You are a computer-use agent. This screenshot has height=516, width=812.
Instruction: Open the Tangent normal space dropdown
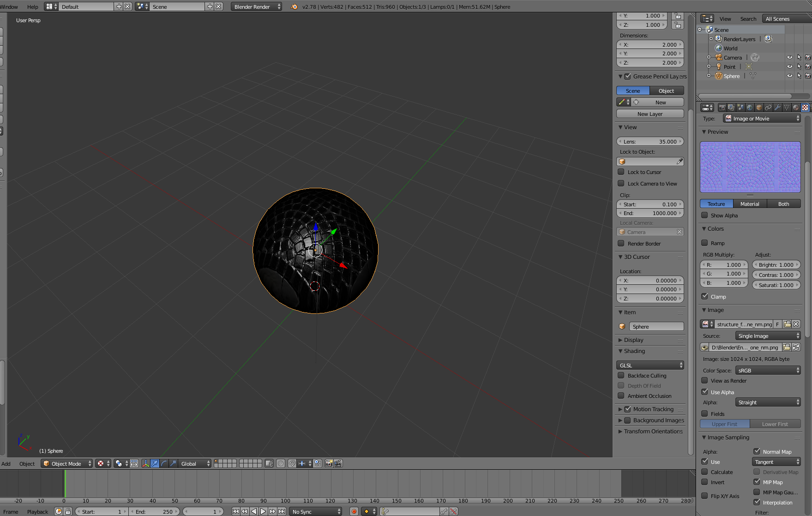coord(776,462)
